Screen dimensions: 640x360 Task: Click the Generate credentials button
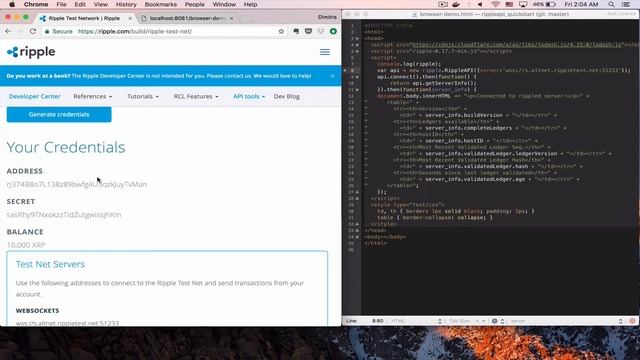pyautogui.click(x=59, y=114)
